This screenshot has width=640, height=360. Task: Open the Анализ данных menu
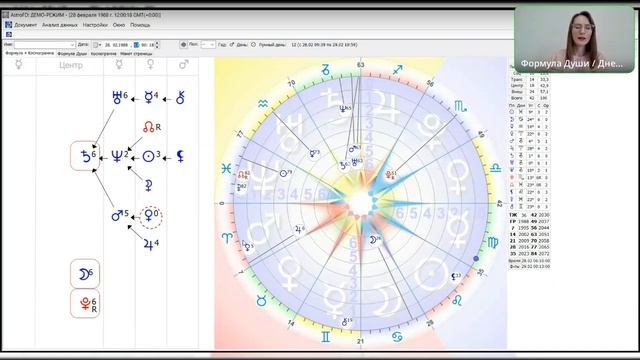coord(60,25)
